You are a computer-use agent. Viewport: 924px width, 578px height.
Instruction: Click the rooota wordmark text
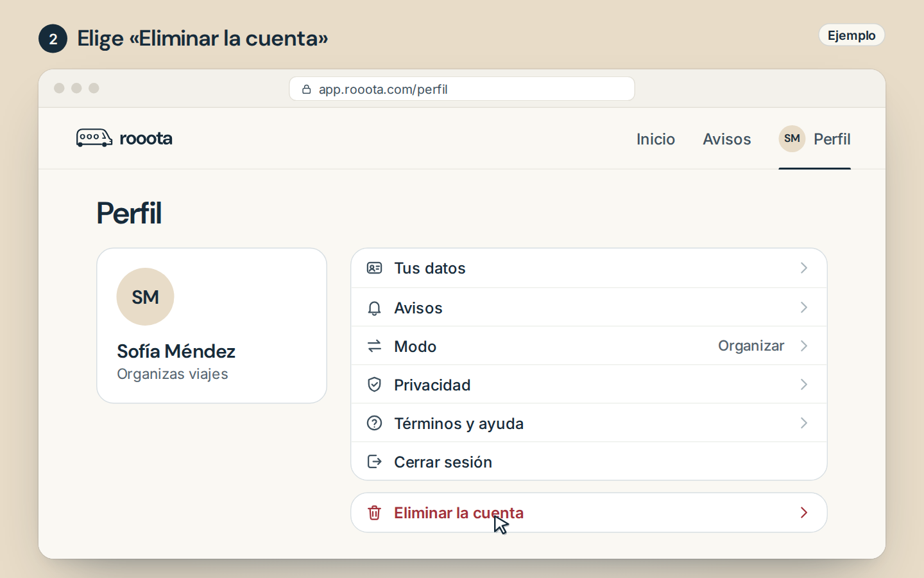coord(146,138)
